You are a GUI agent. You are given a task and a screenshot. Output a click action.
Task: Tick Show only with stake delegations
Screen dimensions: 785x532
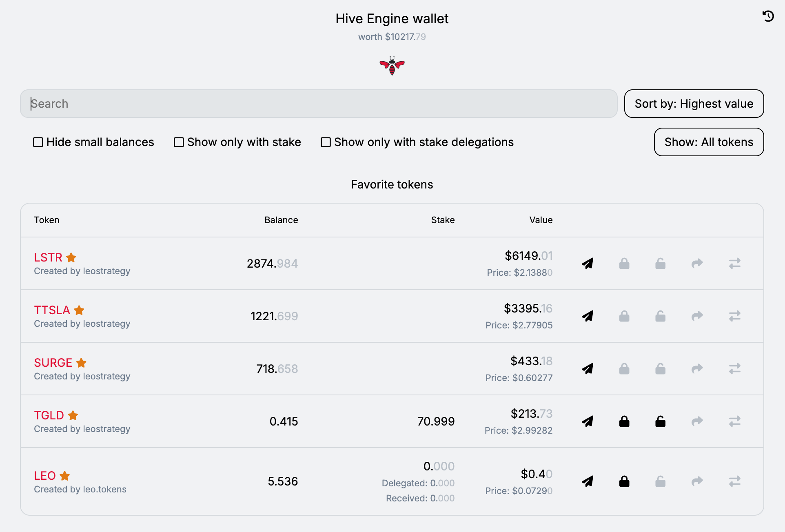326,142
